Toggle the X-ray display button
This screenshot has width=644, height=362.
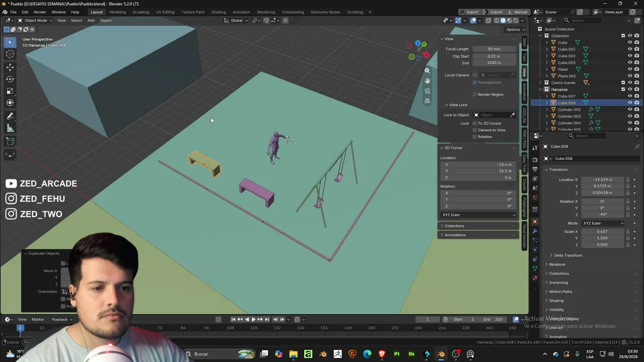click(488, 21)
